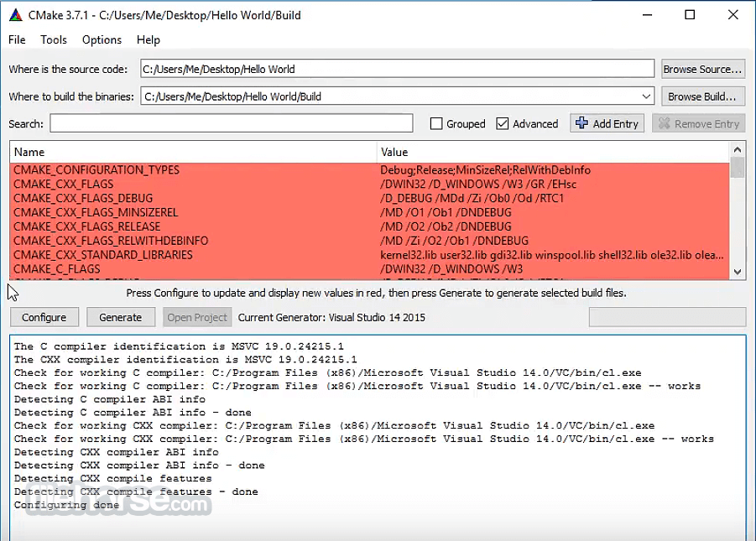The image size is (756, 541).
Task: Click the 'The CXX compiler identification' log line
Action: tap(185, 359)
